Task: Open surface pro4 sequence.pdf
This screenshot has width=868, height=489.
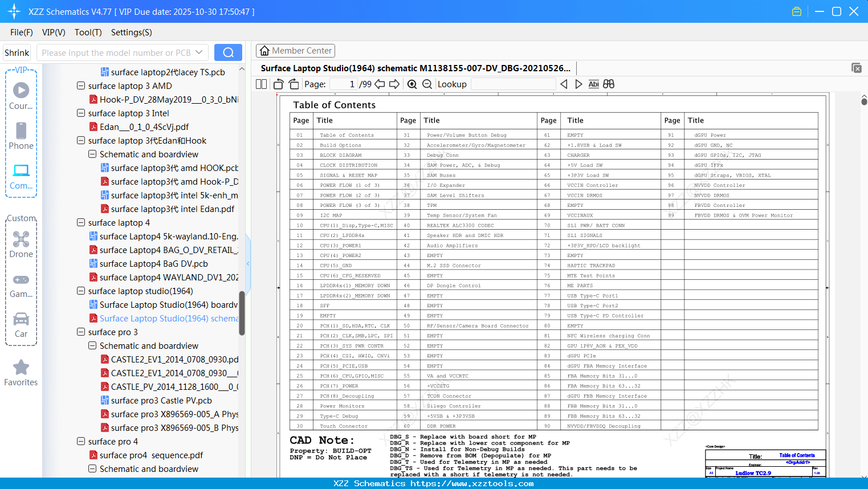Action: (x=146, y=455)
